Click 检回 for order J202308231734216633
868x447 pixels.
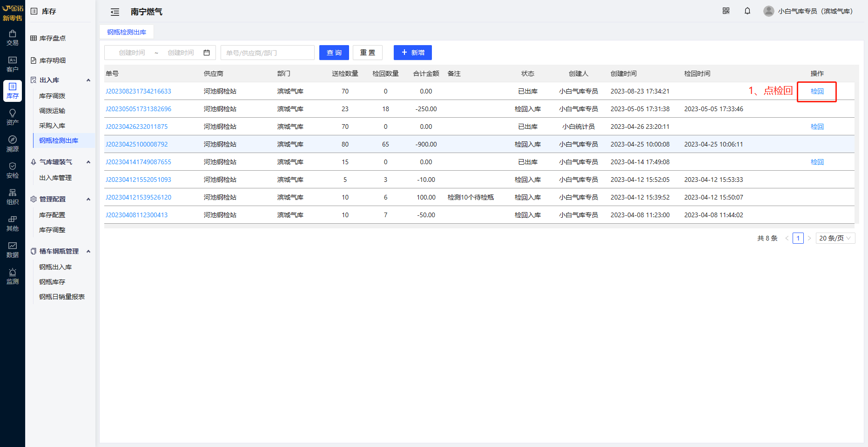click(x=817, y=91)
